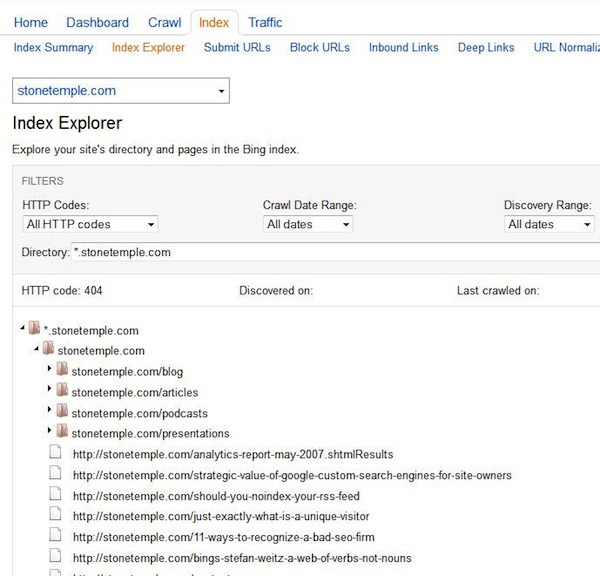Image resolution: width=600 pixels, height=576 pixels.
Task: Select stonetemple.com tree label
Action: (101, 351)
